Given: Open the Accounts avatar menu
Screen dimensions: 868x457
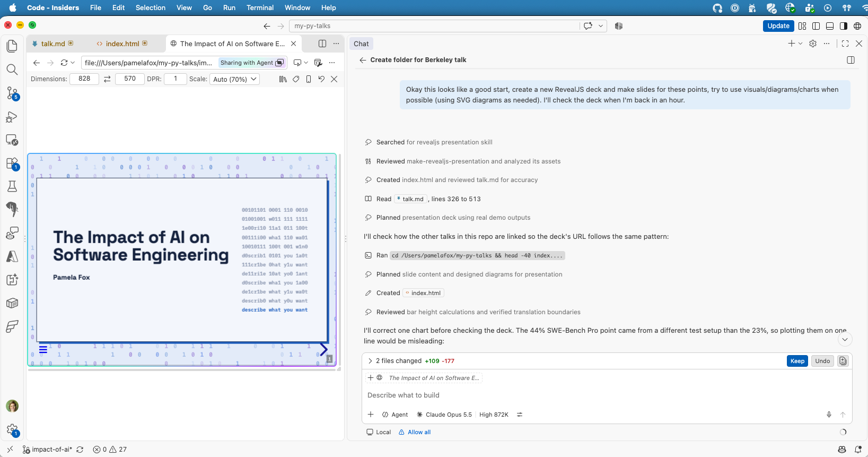Looking at the screenshot, I should pos(12,406).
